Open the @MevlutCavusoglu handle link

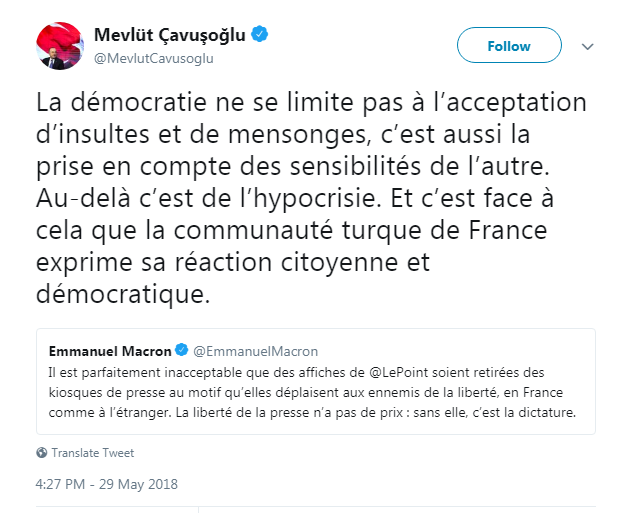(154, 58)
